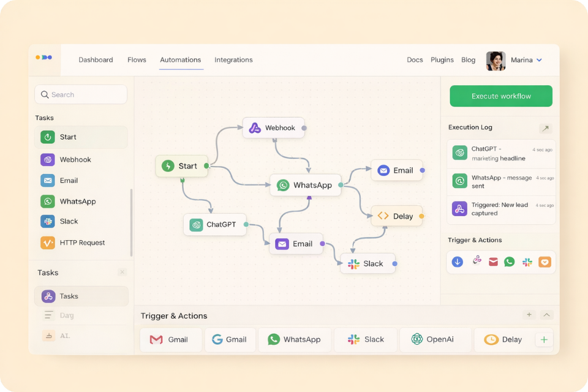This screenshot has height=392, width=588.
Task: Close the lower Tasks section
Action: [122, 273]
